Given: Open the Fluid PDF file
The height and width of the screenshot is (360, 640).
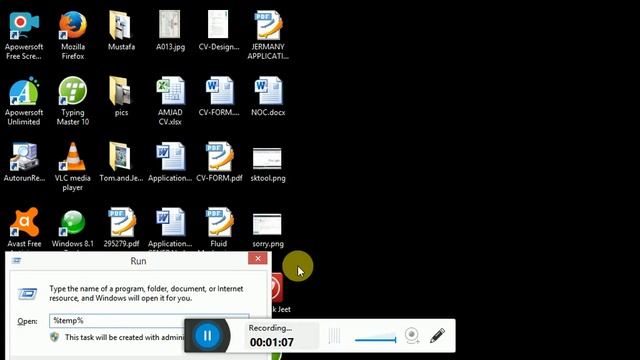Looking at the screenshot, I should coord(219,228).
